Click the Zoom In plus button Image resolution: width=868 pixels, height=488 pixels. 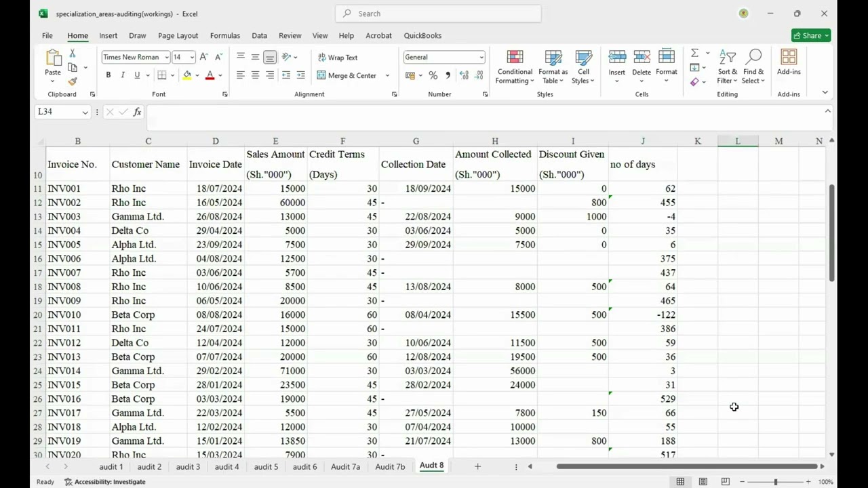[x=808, y=482]
